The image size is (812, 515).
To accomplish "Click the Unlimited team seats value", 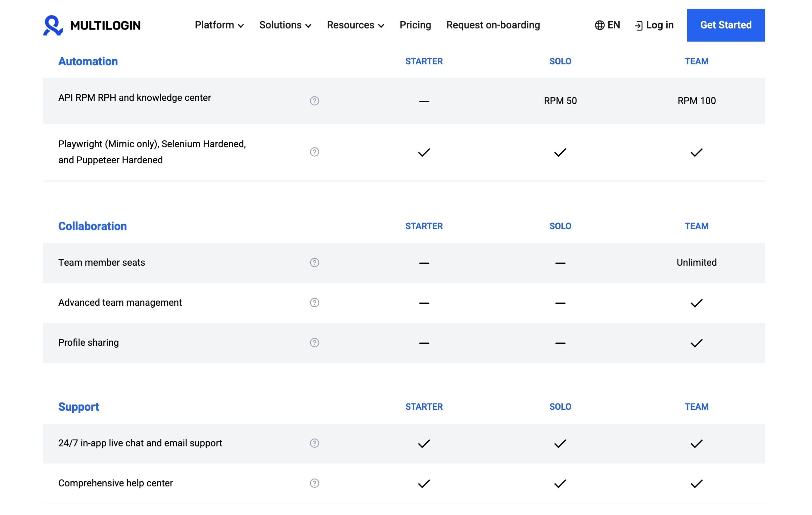I will coord(696,263).
